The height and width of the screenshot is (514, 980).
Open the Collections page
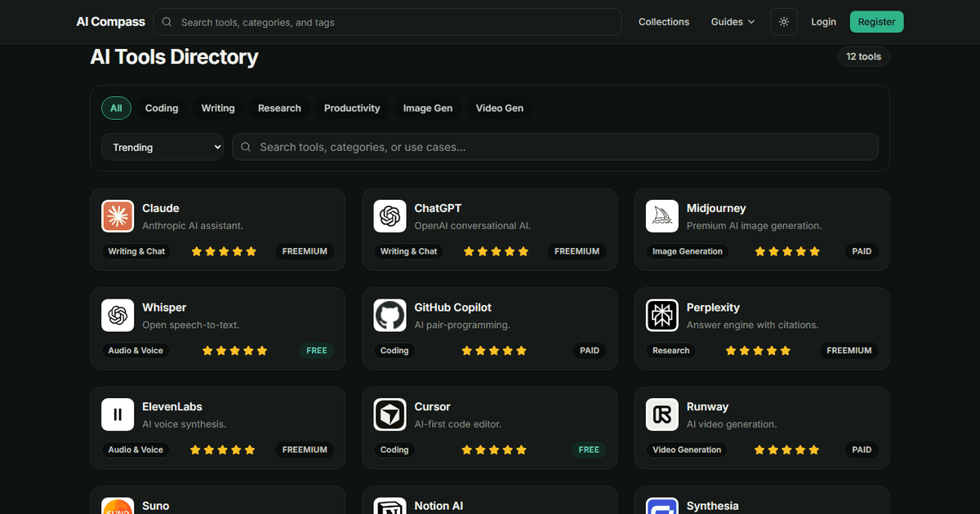[x=664, y=22]
